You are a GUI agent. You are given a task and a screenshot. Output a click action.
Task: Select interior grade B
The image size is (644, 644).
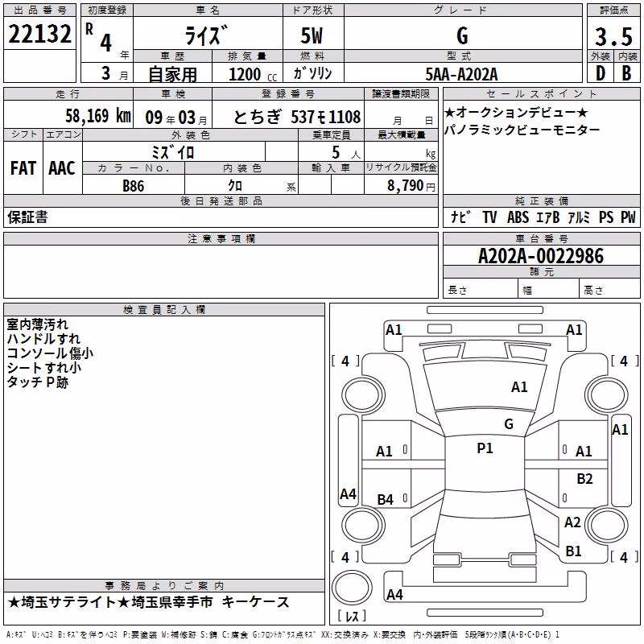pos(626,73)
